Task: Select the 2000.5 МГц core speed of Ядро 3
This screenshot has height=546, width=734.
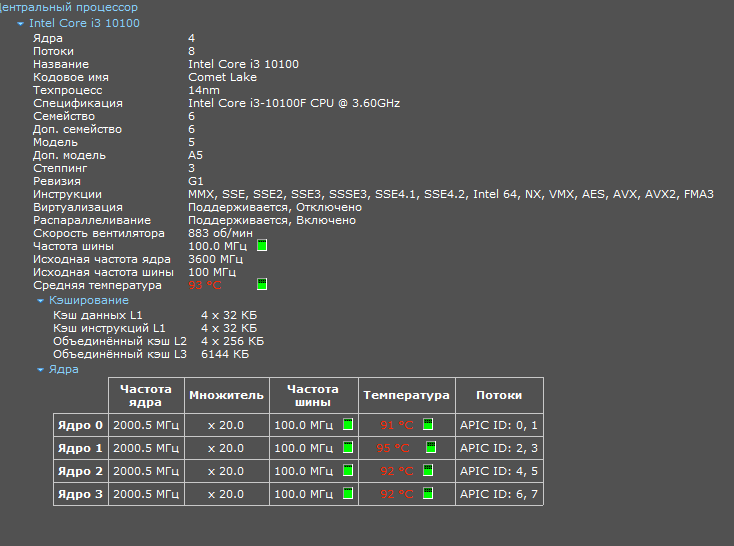Action: pos(146,494)
